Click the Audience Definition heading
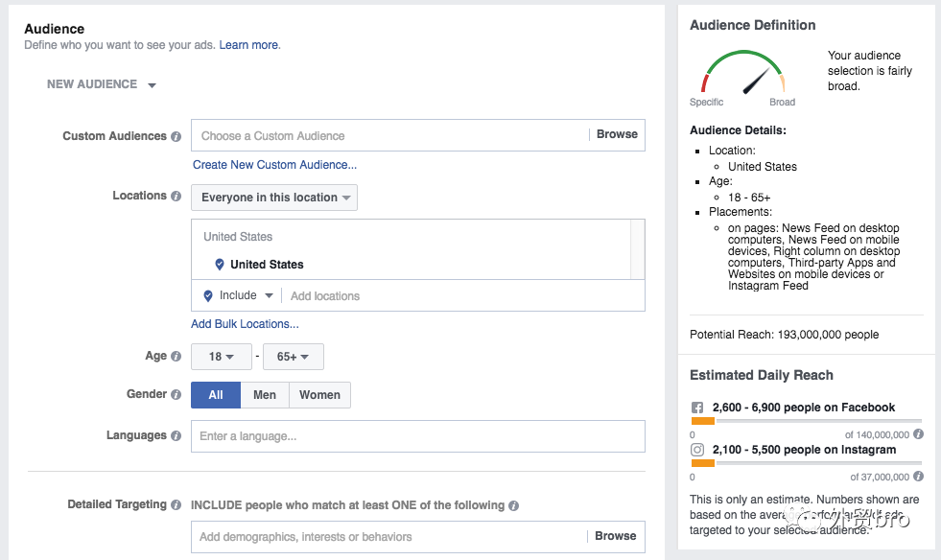Image resolution: width=941 pixels, height=560 pixels. [x=753, y=25]
